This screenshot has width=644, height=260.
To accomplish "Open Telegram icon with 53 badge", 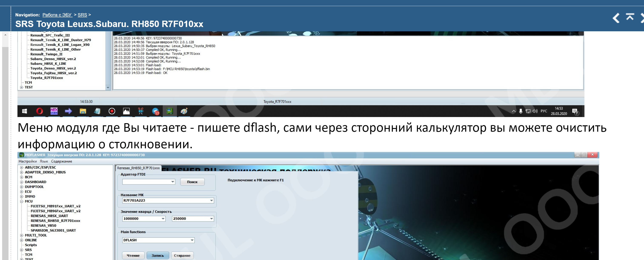I will coord(156,111).
